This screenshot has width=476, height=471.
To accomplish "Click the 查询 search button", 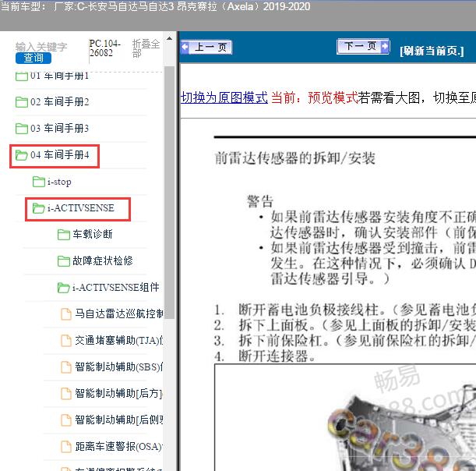I will click(x=33, y=58).
